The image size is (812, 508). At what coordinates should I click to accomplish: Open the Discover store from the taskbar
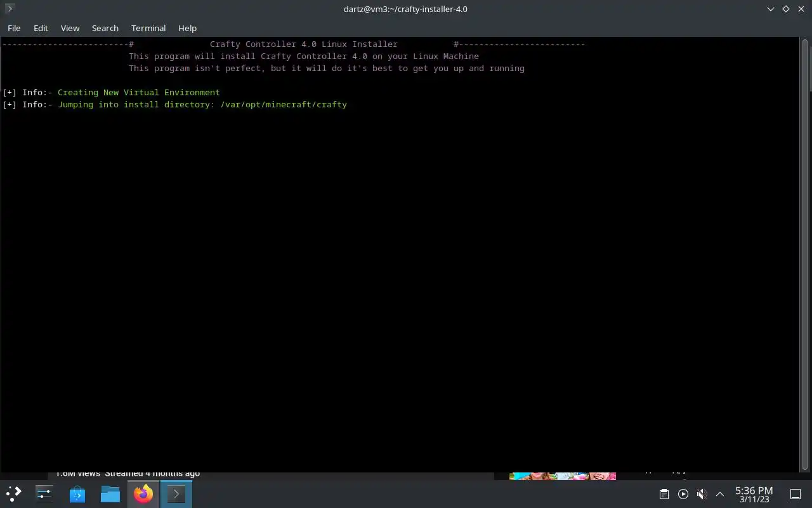(x=77, y=493)
